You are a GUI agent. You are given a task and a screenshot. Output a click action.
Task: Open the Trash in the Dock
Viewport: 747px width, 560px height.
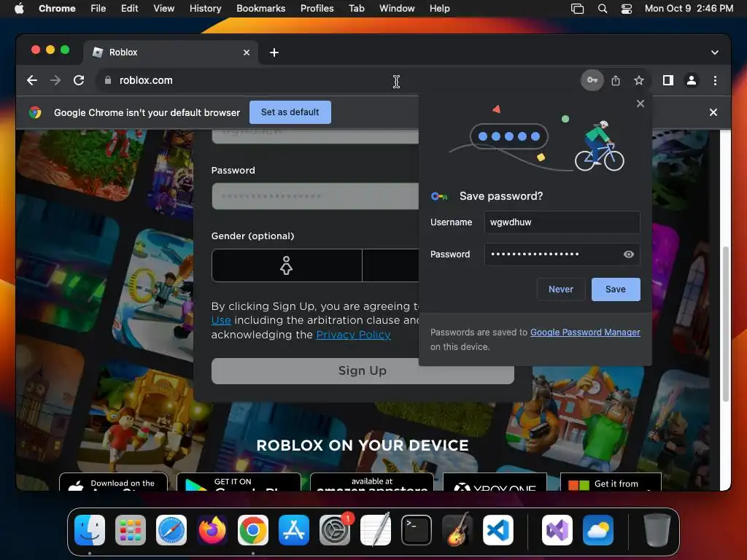[657, 530]
